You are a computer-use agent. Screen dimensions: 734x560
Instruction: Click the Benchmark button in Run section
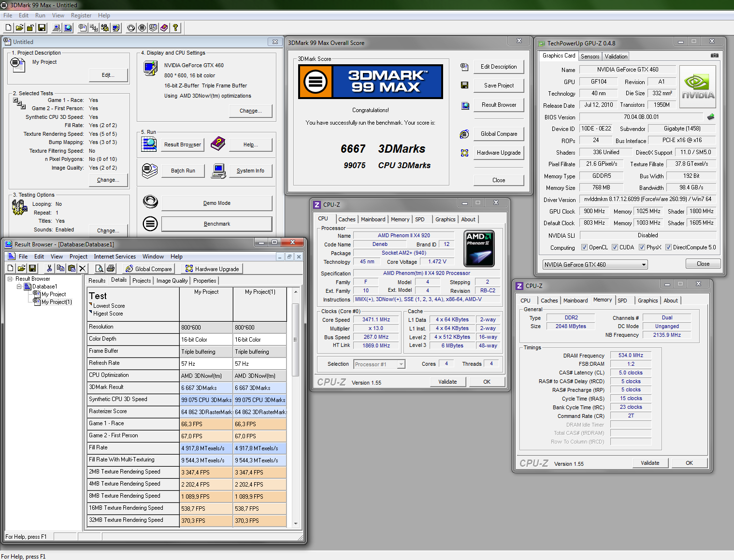(217, 224)
